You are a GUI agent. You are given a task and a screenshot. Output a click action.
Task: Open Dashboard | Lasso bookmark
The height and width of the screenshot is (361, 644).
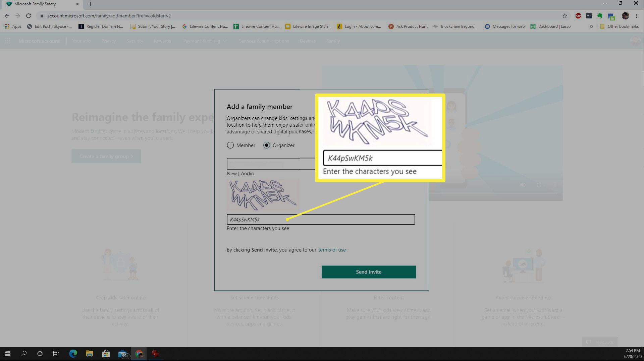pos(550,26)
